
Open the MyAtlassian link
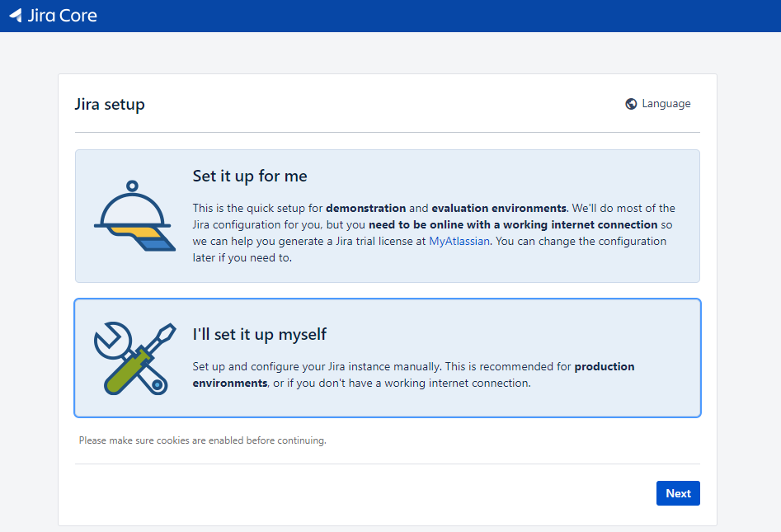coord(459,241)
